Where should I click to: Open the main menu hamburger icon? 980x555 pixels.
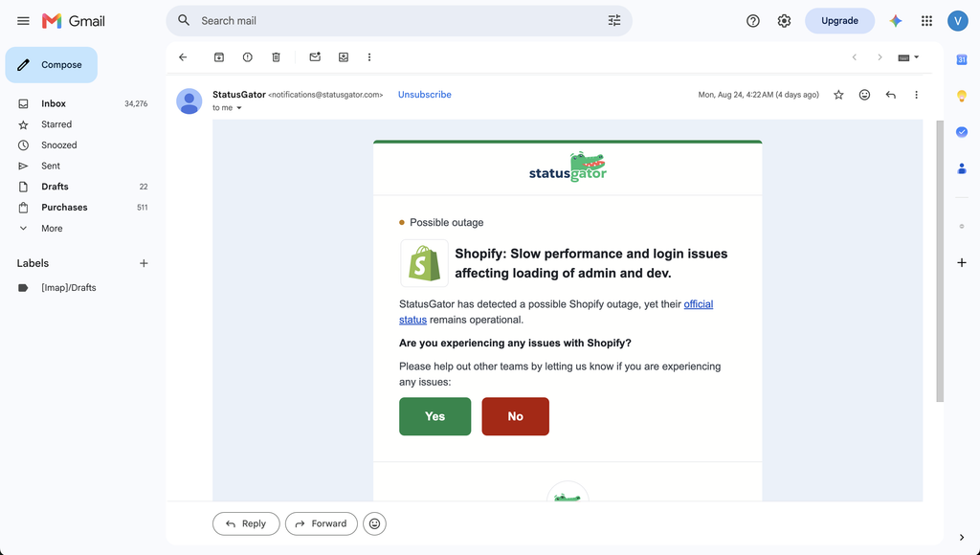[x=23, y=21]
